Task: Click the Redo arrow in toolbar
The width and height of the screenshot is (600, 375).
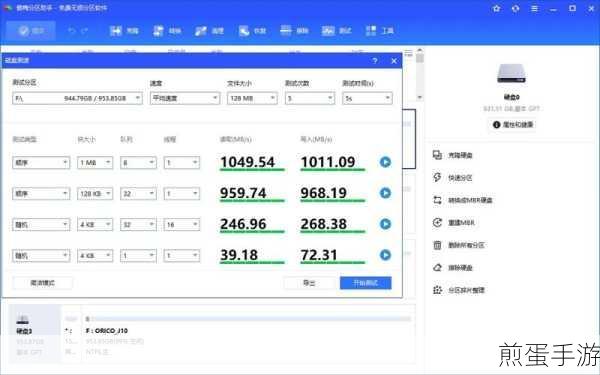Action: [x=85, y=31]
